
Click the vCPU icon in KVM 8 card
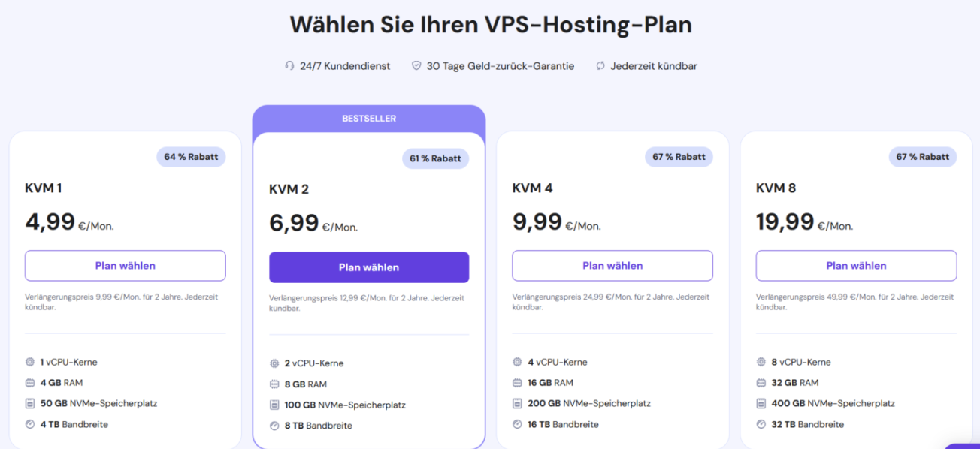click(762, 361)
